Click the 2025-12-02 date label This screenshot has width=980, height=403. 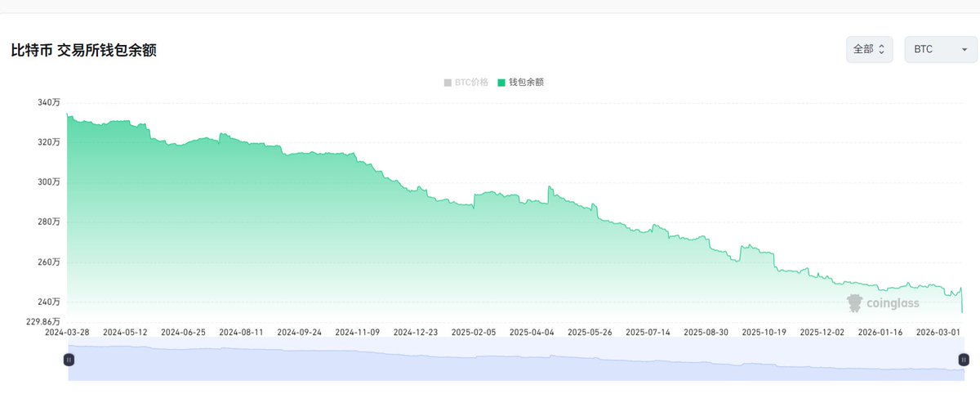tap(822, 333)
